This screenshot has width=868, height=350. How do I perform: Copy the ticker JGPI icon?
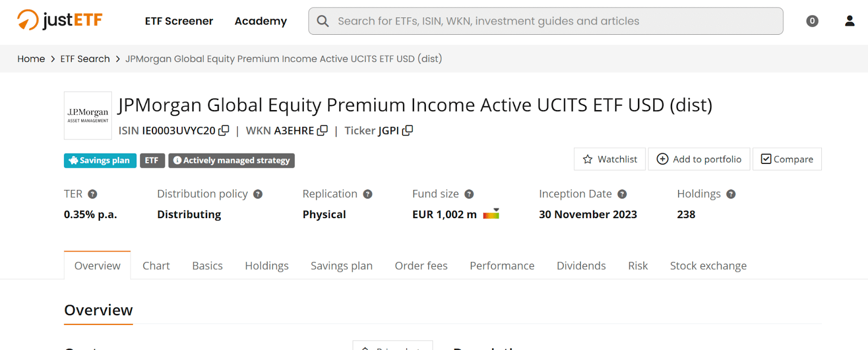coord(407,131)
